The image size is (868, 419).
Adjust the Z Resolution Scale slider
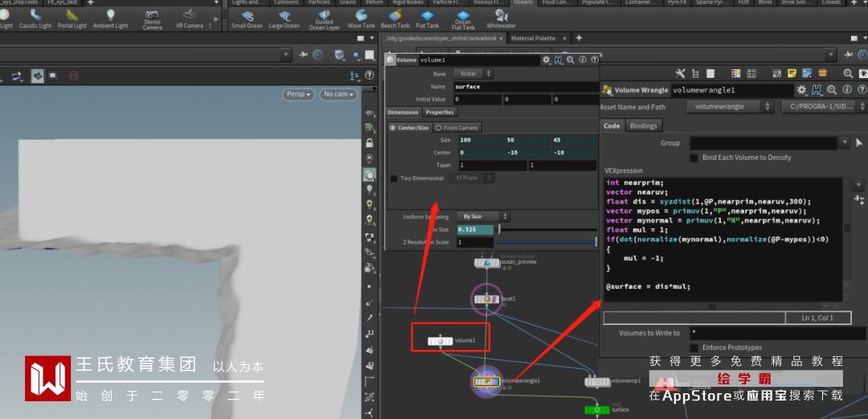(547, 242)
